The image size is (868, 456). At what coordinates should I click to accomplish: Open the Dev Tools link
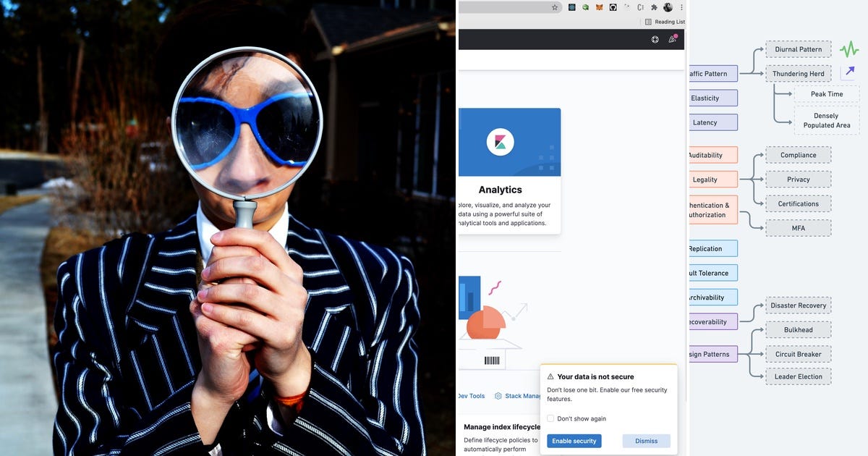(x=471, y=396)
